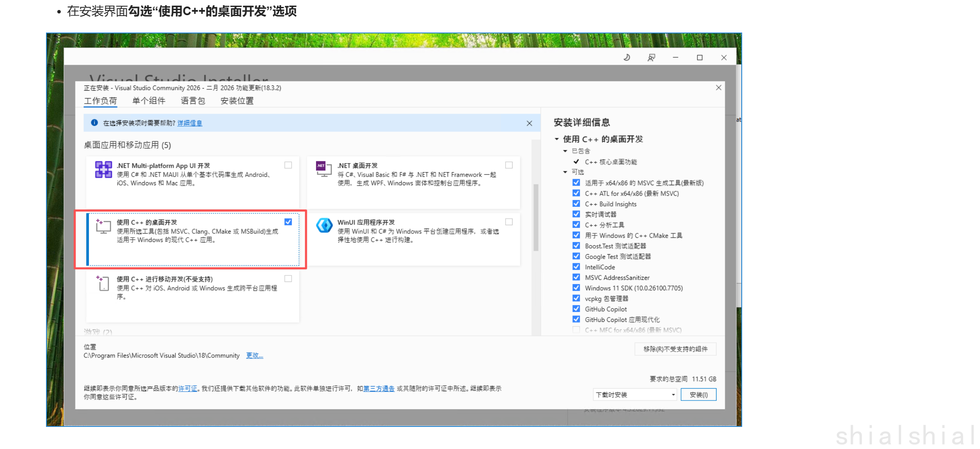
Task: Click the feedback icon in the title bar
Action: (651, 57)
